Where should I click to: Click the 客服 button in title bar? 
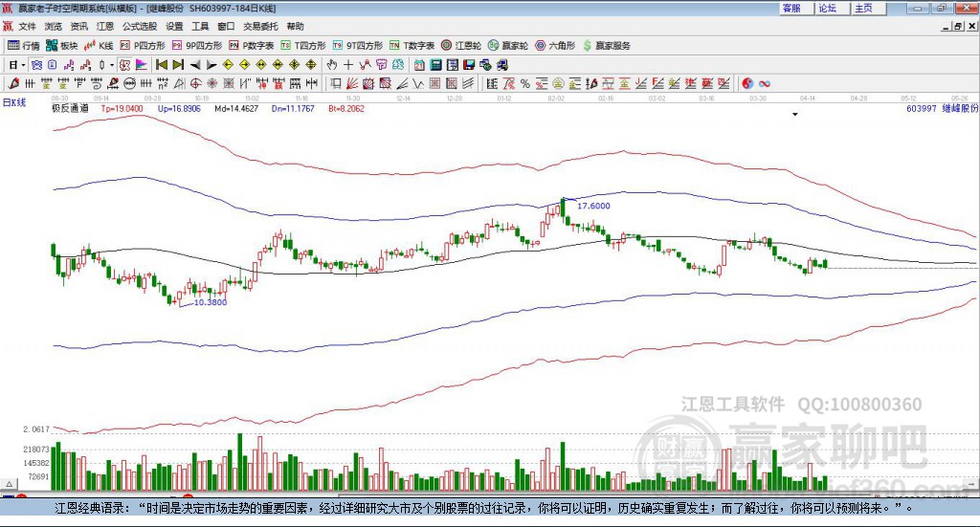[795, 8]
